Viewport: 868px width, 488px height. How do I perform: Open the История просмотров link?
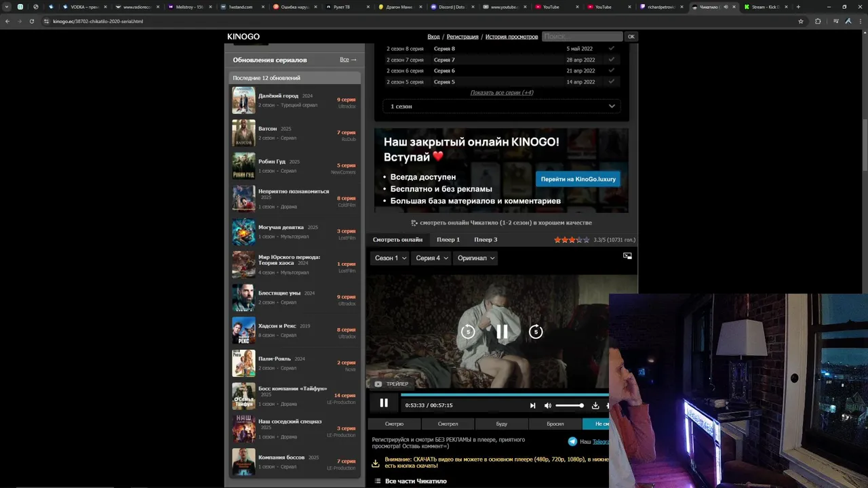[512, 37]
